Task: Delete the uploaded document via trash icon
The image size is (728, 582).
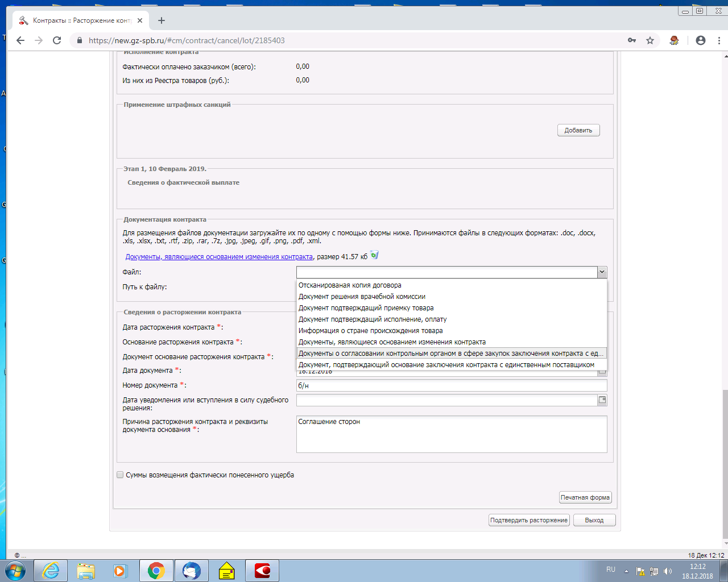Action: pyautogui.click(x=374, y=255)
